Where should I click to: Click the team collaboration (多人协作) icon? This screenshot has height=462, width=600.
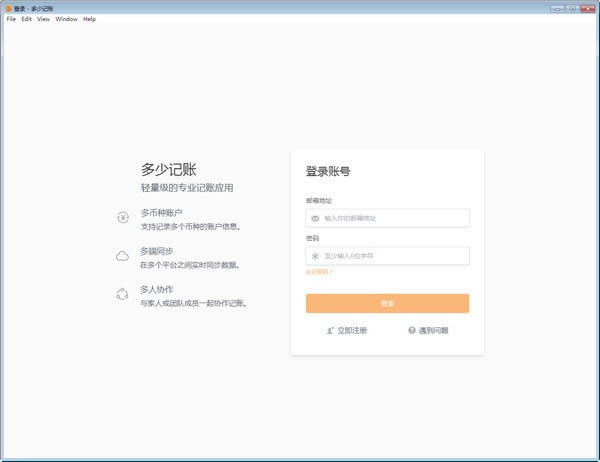tap(122, 293)
